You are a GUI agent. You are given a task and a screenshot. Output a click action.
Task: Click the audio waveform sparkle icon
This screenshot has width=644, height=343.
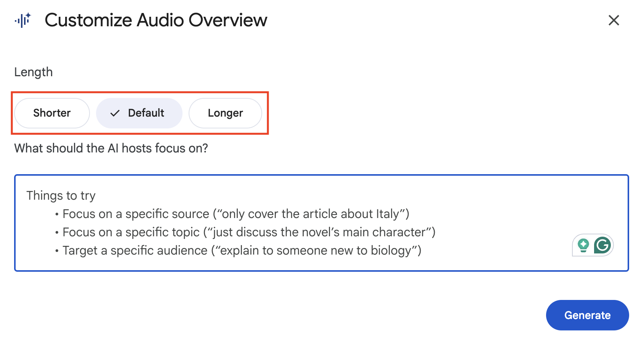[x=22, y=20]
